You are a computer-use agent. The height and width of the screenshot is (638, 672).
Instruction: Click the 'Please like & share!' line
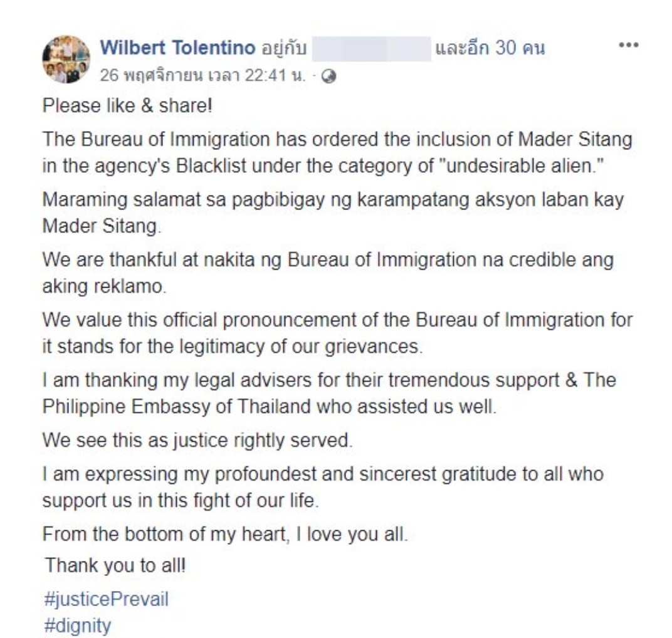(x=127, y=106)
